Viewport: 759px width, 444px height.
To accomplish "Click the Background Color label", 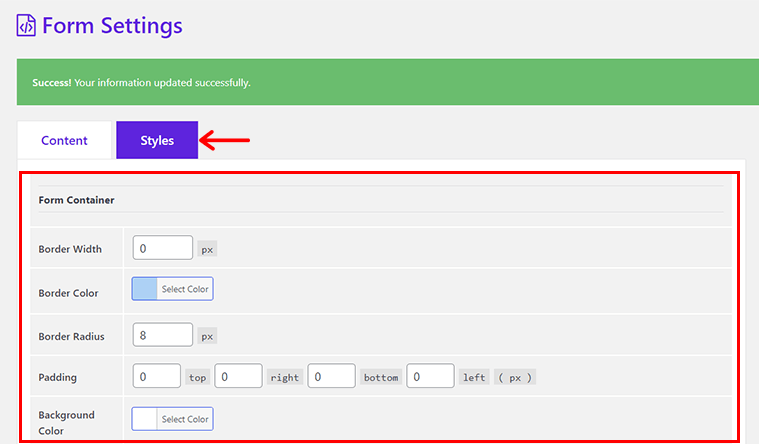I will click(x=66, y=423).
